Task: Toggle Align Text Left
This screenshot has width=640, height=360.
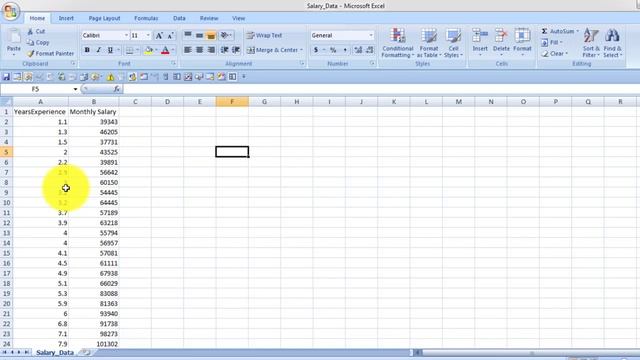Action: pyautogui.click(x=188, y=50)
